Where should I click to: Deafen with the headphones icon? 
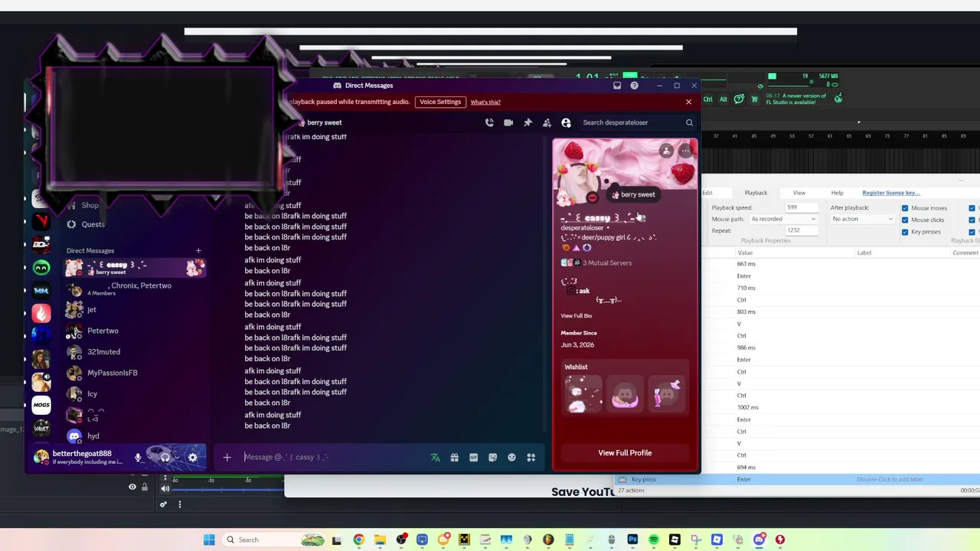pos(165,458)
